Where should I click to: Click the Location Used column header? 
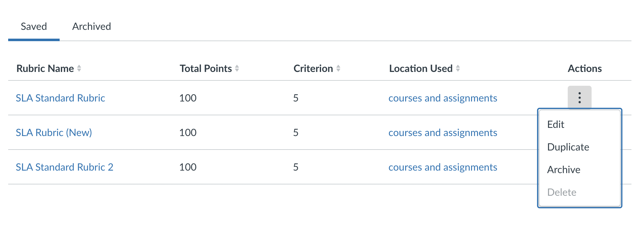pos(421,68)
